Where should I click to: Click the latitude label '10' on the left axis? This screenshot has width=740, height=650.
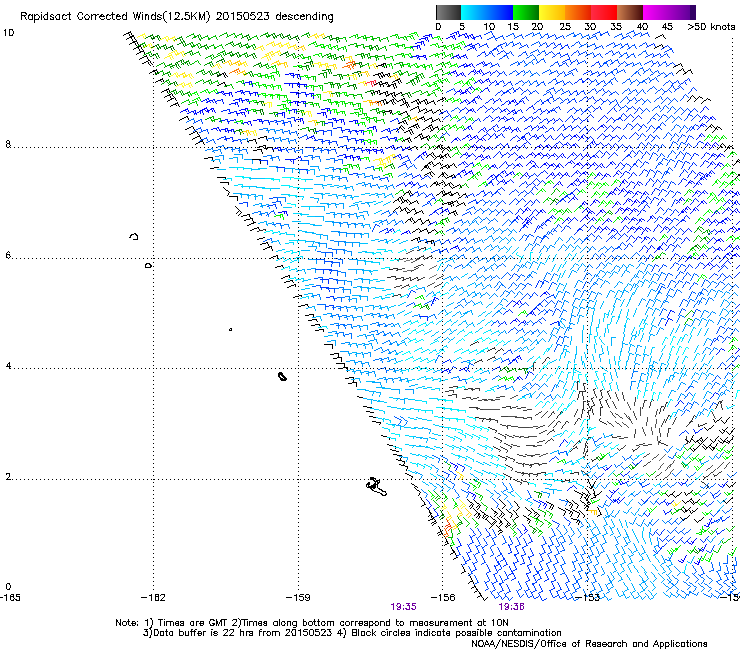coord(8,33)
